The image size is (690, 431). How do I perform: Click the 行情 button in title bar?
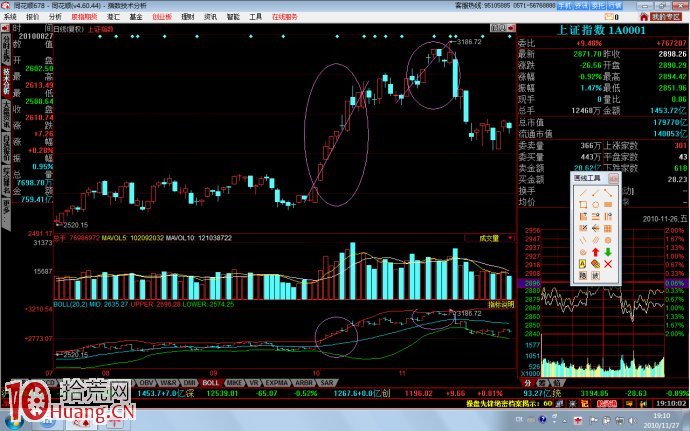tap(615, 5)
